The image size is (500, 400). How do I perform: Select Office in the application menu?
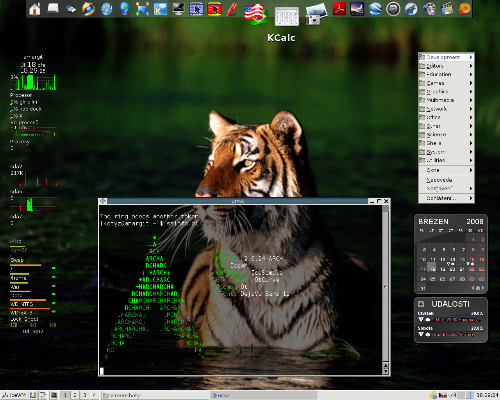pos(446,117)
